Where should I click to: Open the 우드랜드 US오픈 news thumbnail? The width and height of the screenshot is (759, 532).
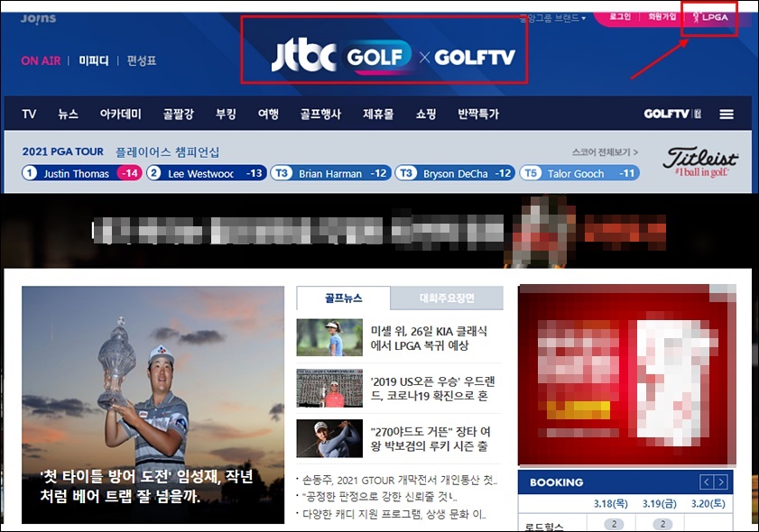329,388
